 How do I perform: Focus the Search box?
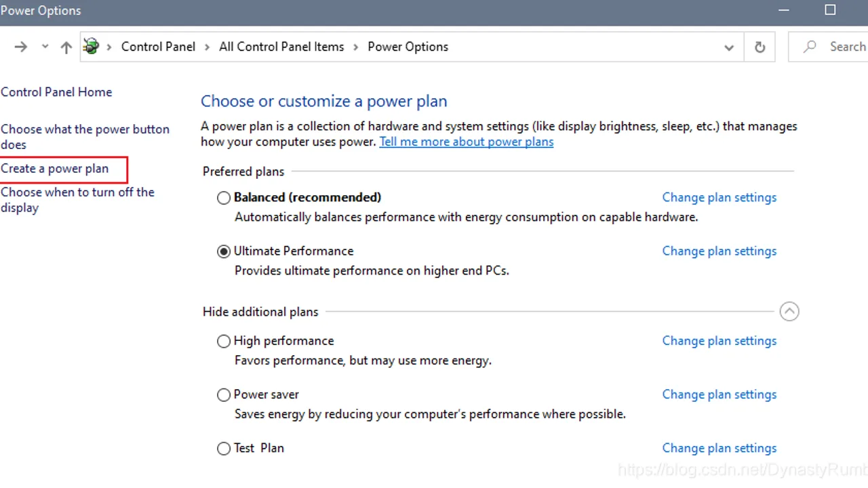[828, 47]
